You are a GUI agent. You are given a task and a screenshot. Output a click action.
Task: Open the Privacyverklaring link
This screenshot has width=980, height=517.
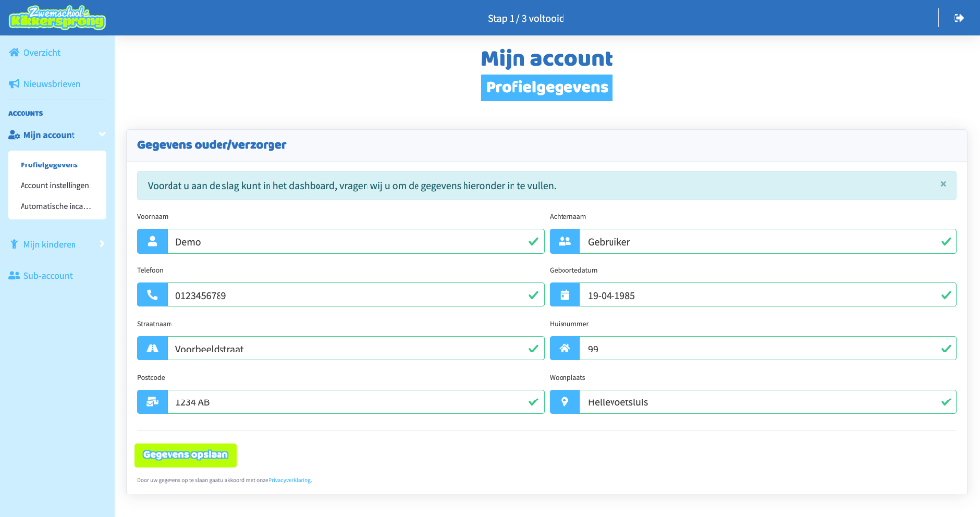tap(289, 480)
